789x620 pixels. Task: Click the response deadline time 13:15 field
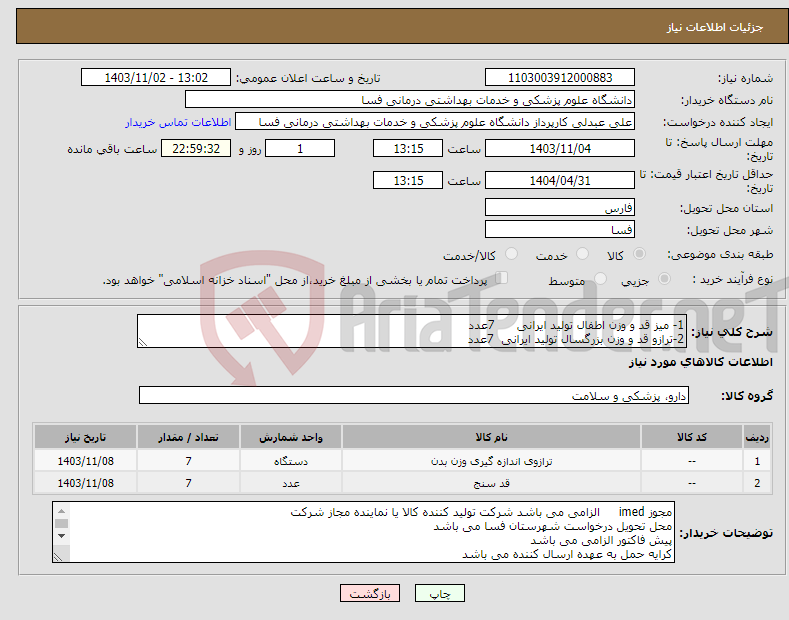pyautogui.click(x=408, y=148)
